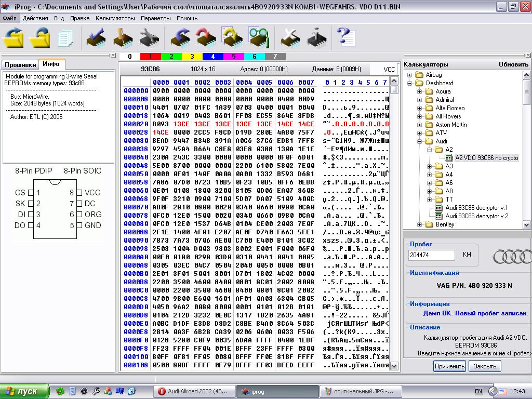Select the Audi 93C86 decryptor v.1 calculator
Viewport: 532px width, 399px height.
(476, 208)
